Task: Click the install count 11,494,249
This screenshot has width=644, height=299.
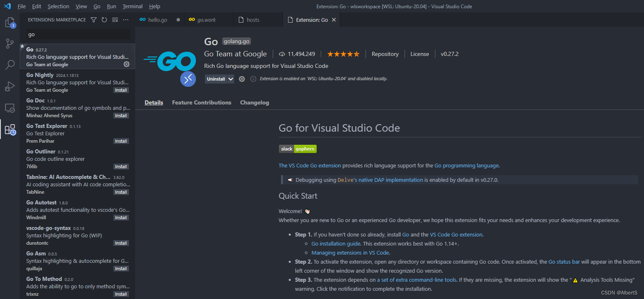Action: 297,54
